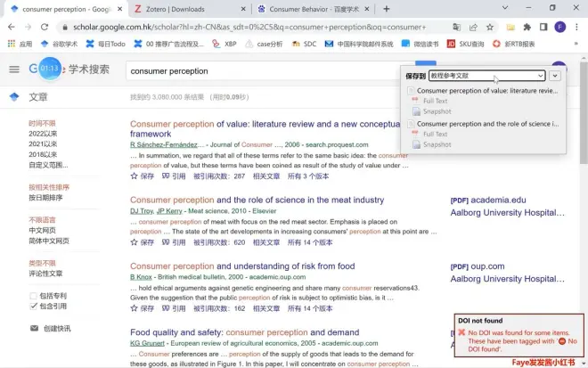Open the 谷歌学术 bookmark
This screenshot has width=588, height=368.
pyautogui.click(x=59, y=44)
